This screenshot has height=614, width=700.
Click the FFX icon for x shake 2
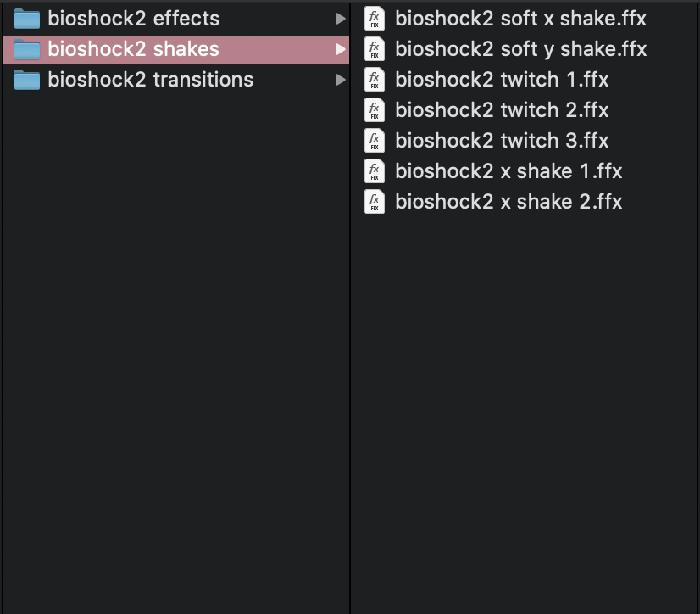375,202
